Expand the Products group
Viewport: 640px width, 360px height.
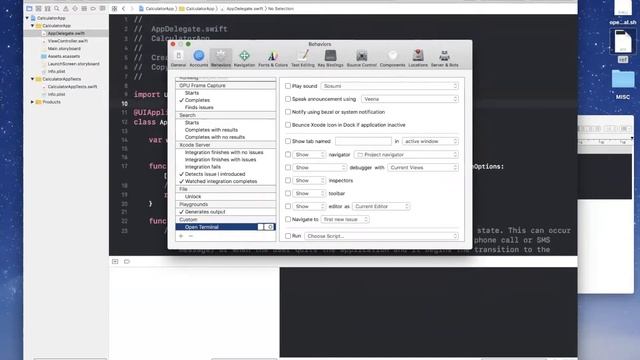(32, 102)
